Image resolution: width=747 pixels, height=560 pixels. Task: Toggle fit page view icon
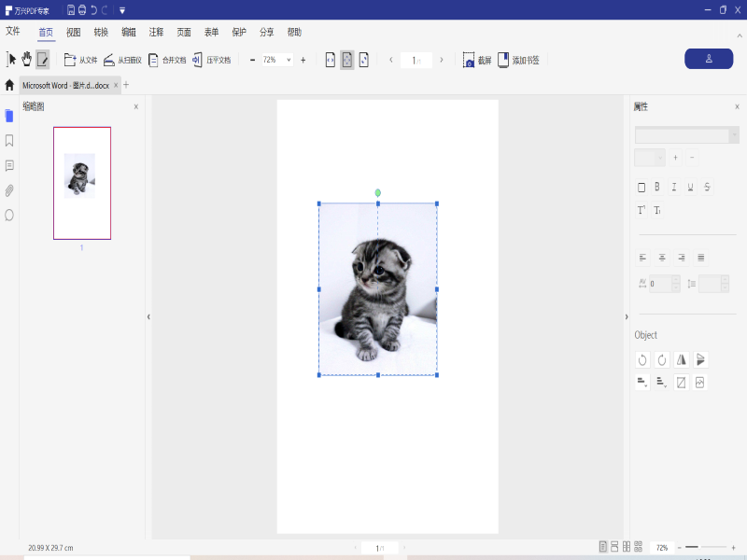pos(346,60)
